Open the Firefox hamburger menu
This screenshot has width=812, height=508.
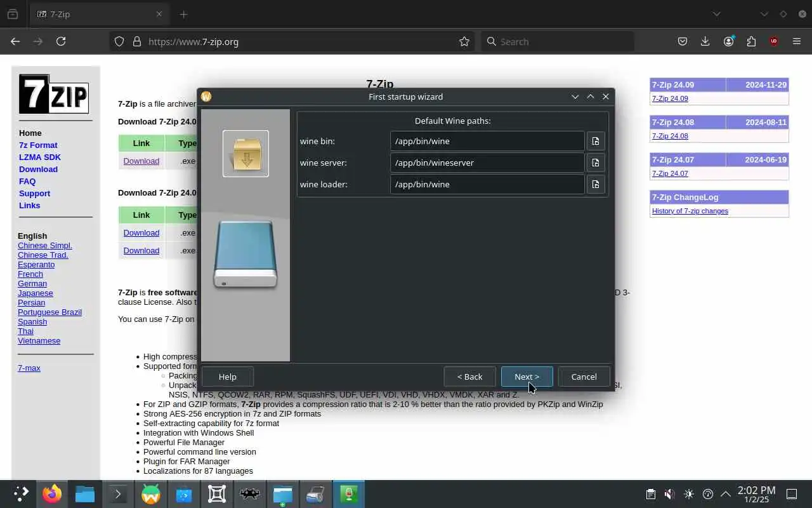[x=797, y=41]
